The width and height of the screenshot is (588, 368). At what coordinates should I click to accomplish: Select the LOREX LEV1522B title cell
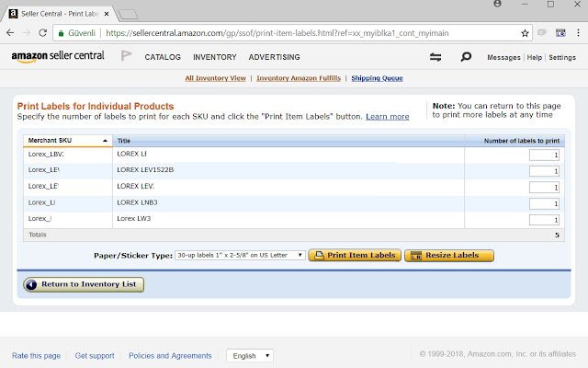[x=288, y=169]
